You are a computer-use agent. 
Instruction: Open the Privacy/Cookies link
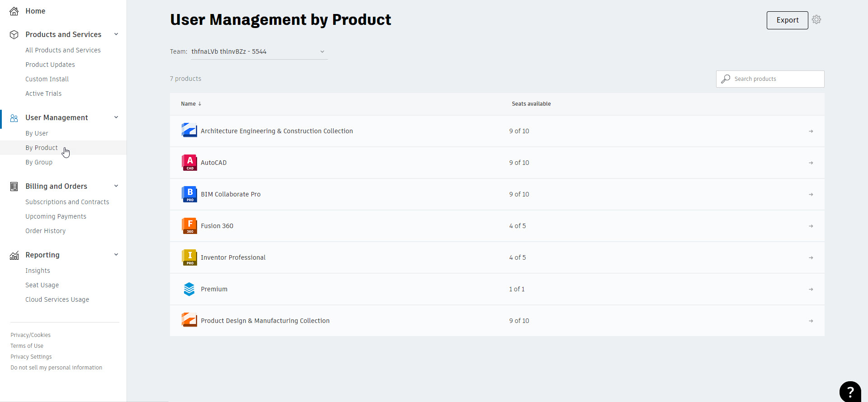pos(31,335)
